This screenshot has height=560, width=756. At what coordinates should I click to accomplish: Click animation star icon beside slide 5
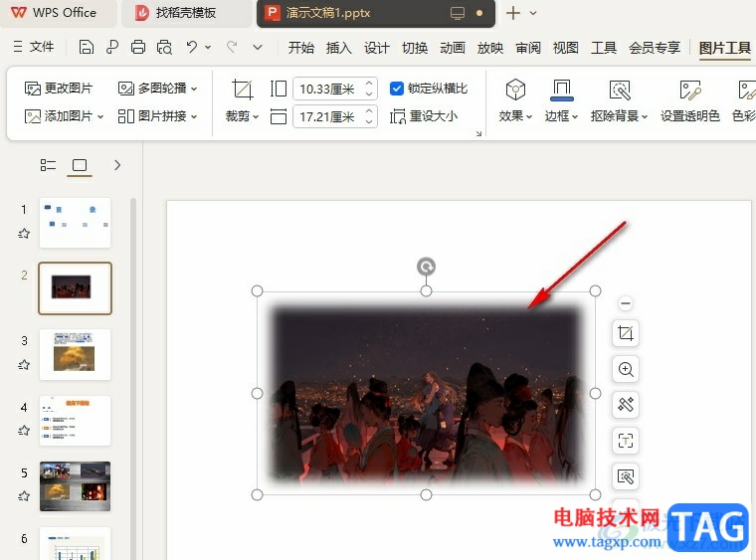pyautogui.click(x=24, y=496)
